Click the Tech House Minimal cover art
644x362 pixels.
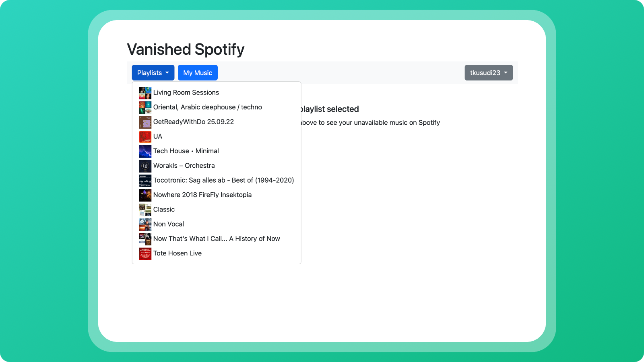click(145, 151)
